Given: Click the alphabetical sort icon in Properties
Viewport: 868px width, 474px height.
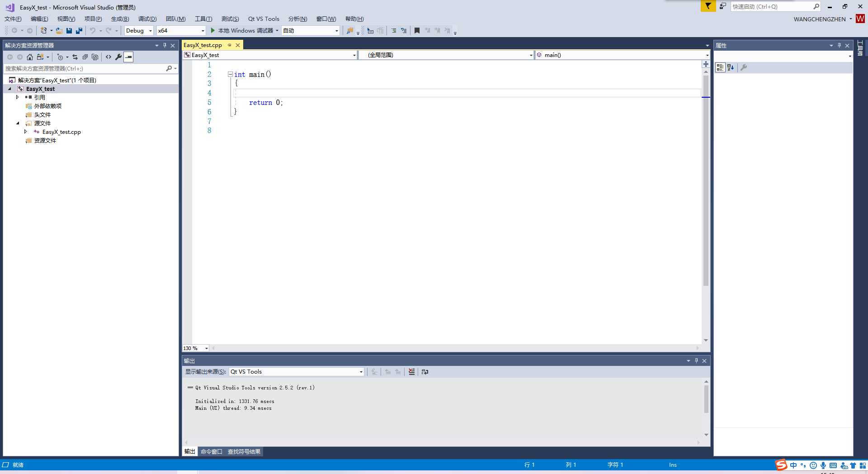Looking at the screenshot, I should tap(731, 67).
